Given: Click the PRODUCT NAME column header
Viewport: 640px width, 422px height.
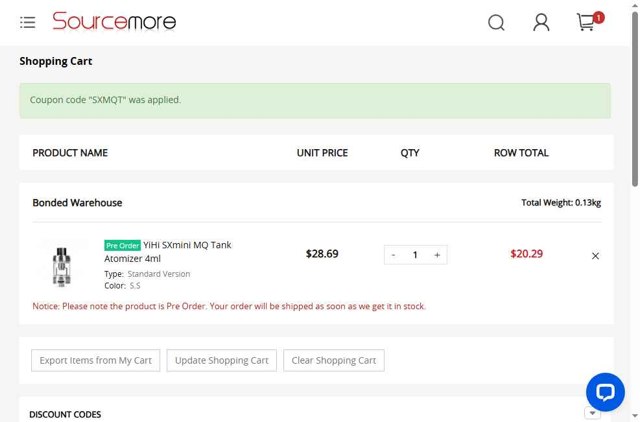Looking at the screenshot, I should click(70, 153).
